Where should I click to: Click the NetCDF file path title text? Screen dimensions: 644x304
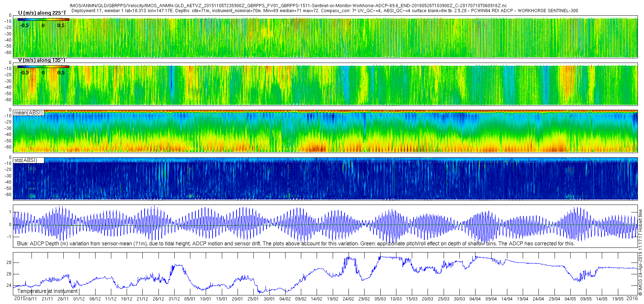tap(288, 6)
